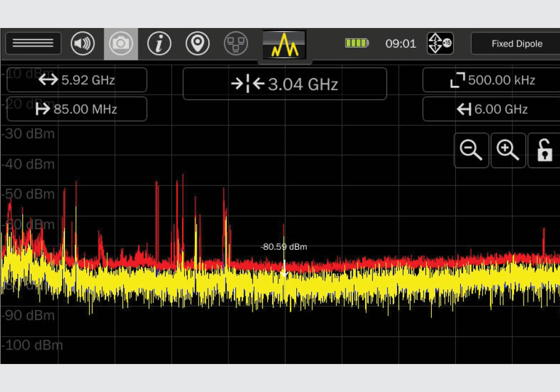This screenshot has width=560, height=392.
Task: Open the hamburger main menu
Action: [33, 44]
